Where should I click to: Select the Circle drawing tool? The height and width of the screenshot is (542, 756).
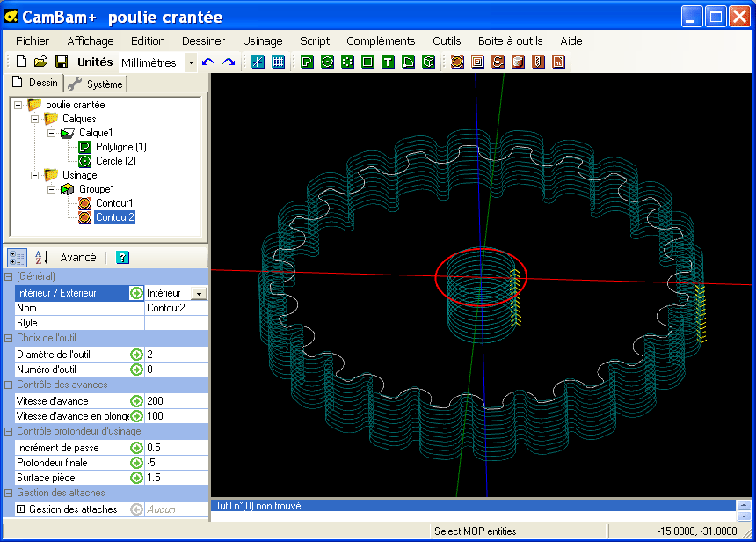click(x=327, y=62)
